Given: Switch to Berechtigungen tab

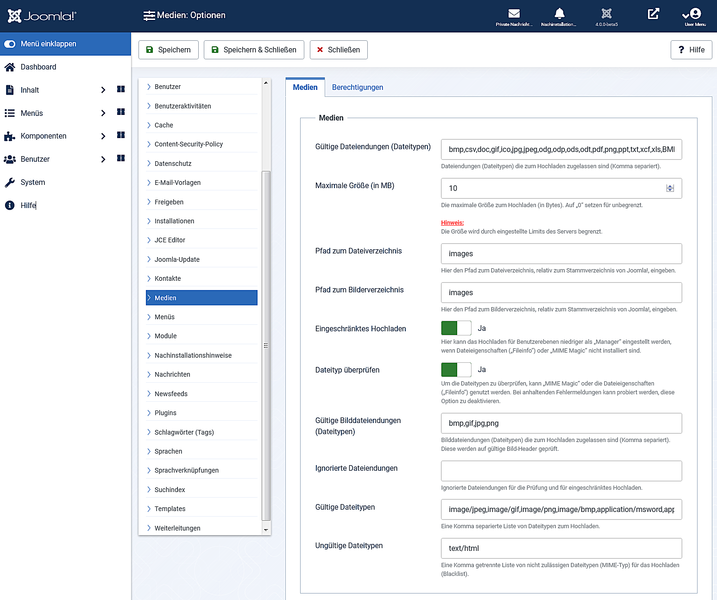Looking at the screenshot, I should pyautogui.click(x=358, y=87).
